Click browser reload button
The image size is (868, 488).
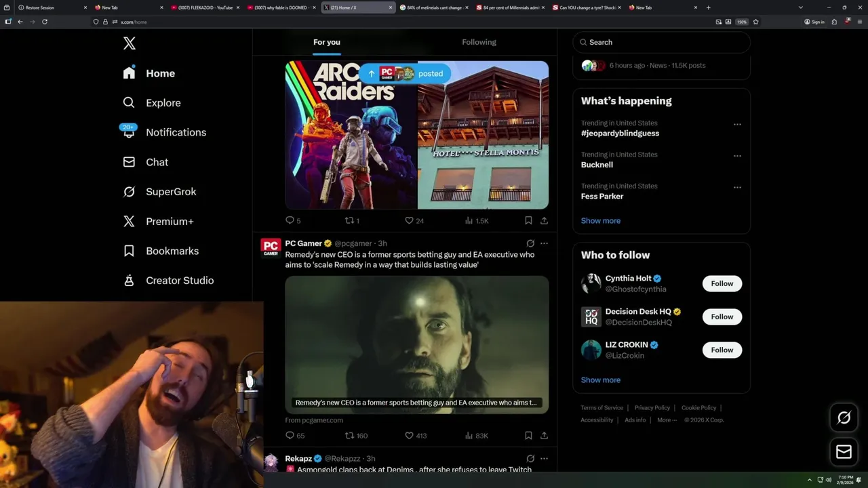pos(45,22)
